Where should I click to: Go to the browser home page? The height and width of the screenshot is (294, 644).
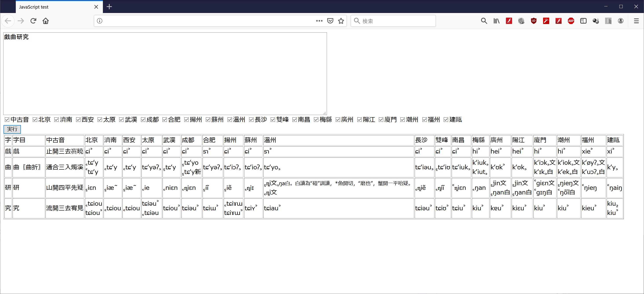[x=46, y=21]
